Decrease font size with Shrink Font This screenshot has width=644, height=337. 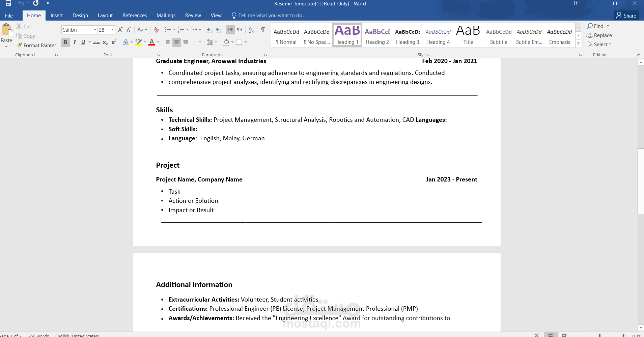[129, 30]
